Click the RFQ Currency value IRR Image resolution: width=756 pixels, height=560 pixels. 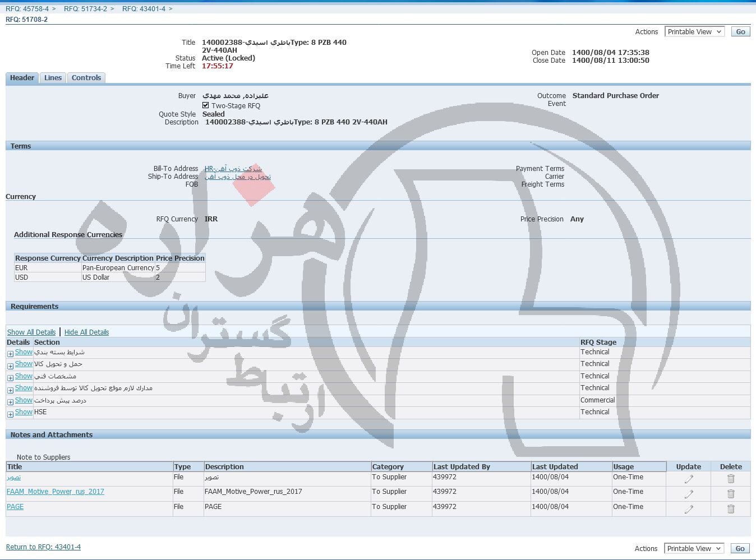(x=211, y=219)
